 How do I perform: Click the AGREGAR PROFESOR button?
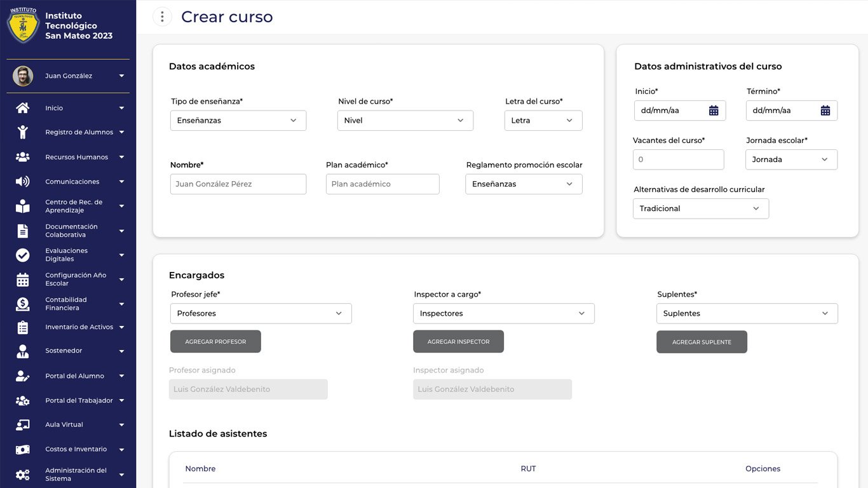click(x=215, y=341)
